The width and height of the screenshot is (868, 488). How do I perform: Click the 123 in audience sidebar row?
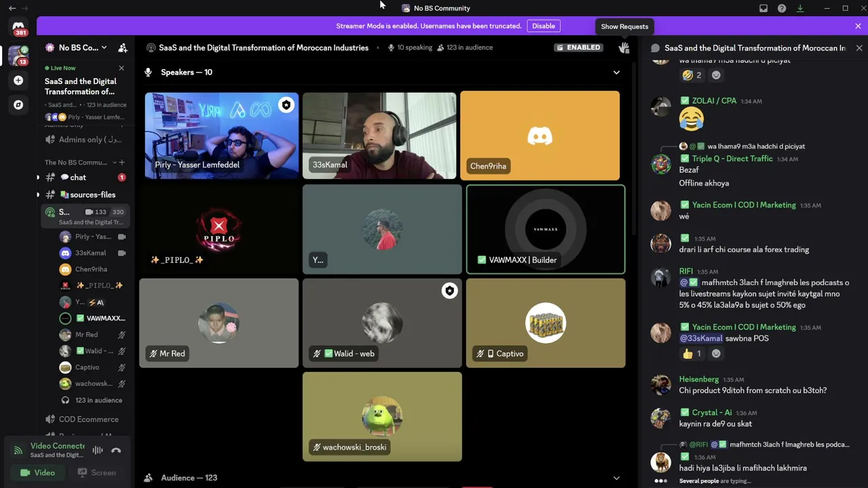pos(93,400)
